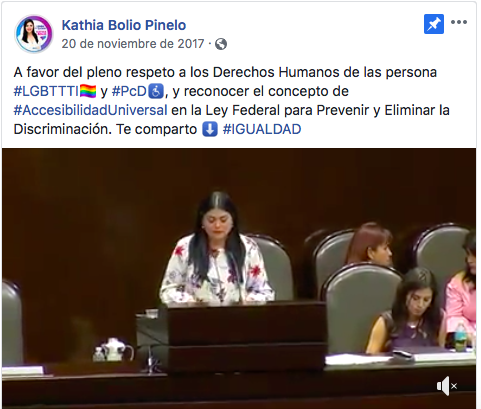Open Kathia Bolio Pinelo profile picture

coord(34,34)
